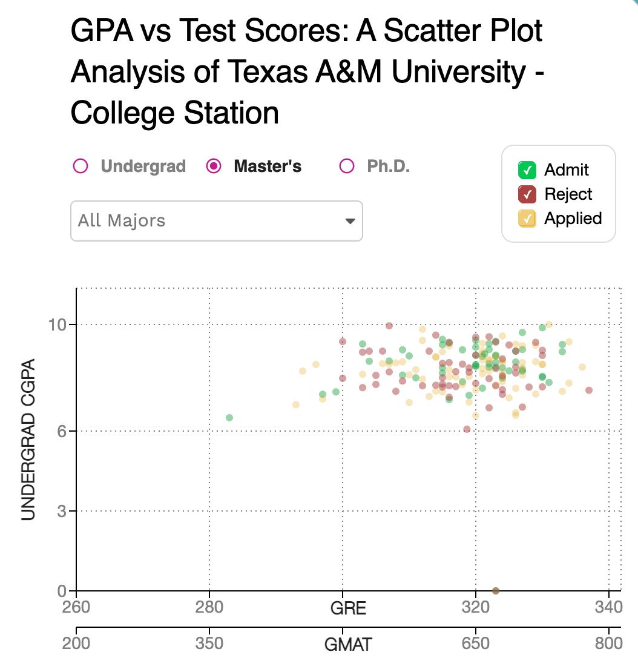Click the chart title heading
The width and height of the screenshot is (638, 672).
tap(307, 71)
